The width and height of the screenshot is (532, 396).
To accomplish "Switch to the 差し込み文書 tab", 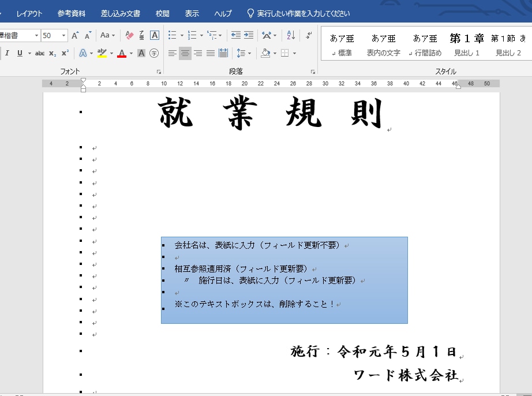I will 121,13.
